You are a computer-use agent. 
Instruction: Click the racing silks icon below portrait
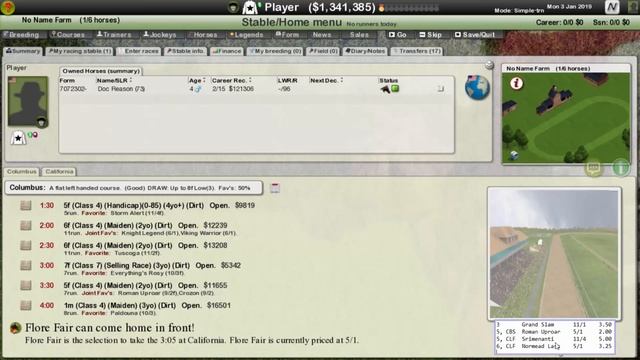pos(18,138)
